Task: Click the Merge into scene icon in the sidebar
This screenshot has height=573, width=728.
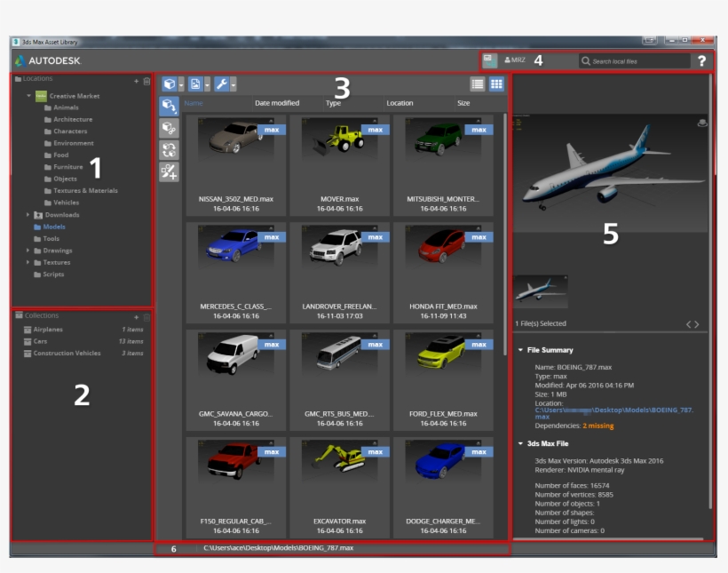Action: tap(169, 107)
